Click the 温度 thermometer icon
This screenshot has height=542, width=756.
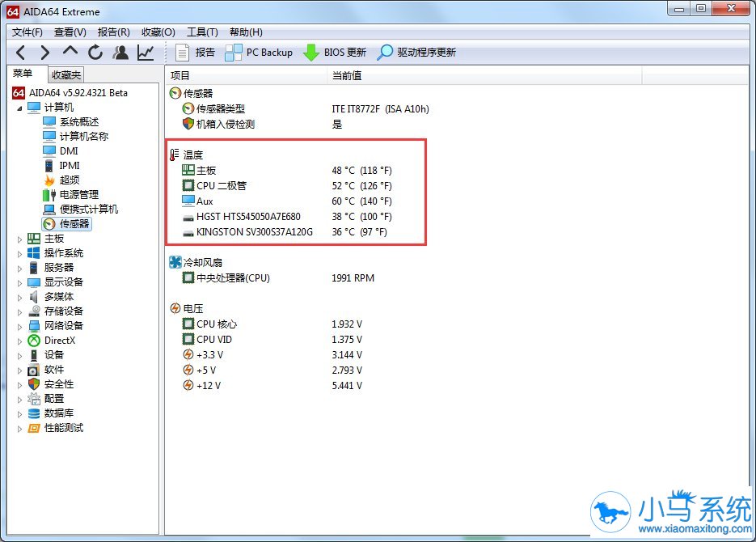click(175, 155)
